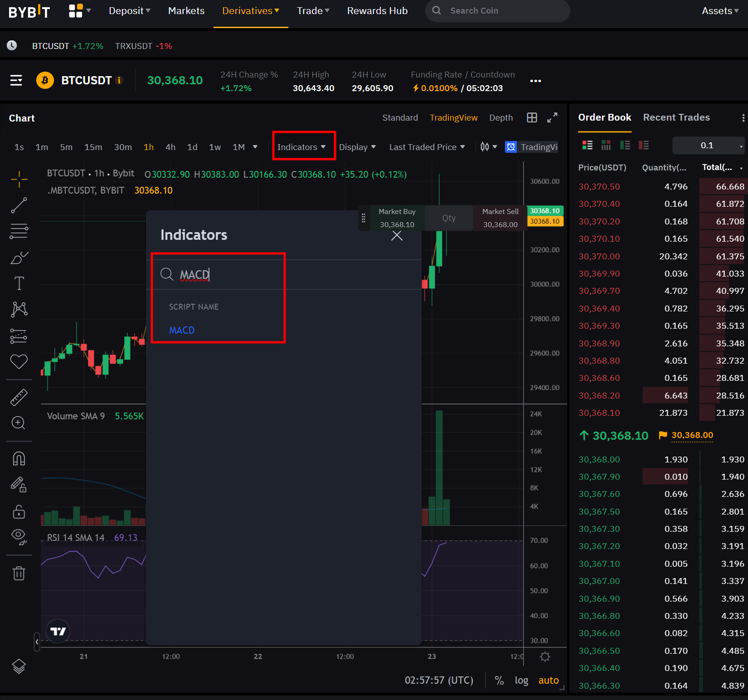Click the Market Sell button
748x700 pixels.
click(500, 218)
